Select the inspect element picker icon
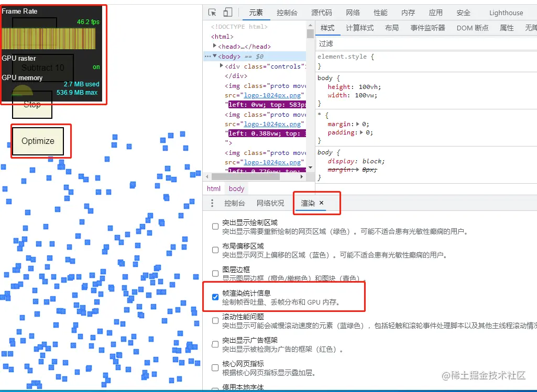This screenshot has height=392, width=537. coord(212,13)
